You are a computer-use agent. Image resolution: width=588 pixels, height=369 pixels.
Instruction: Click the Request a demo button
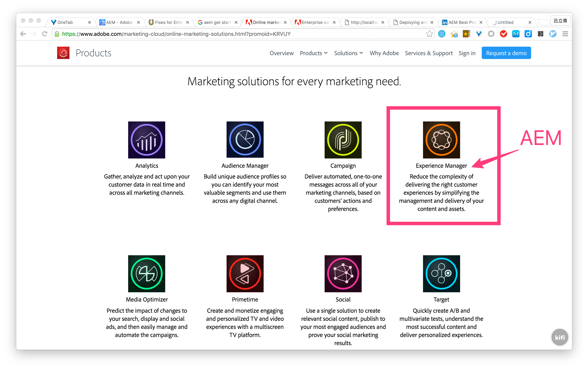506,53
